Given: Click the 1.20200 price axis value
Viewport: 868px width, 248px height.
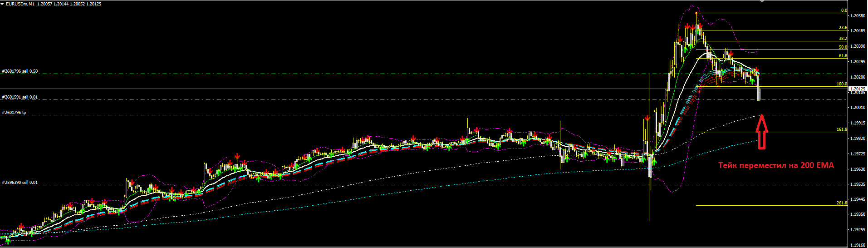Looking at the screenshot, I should tap(858, 77).
